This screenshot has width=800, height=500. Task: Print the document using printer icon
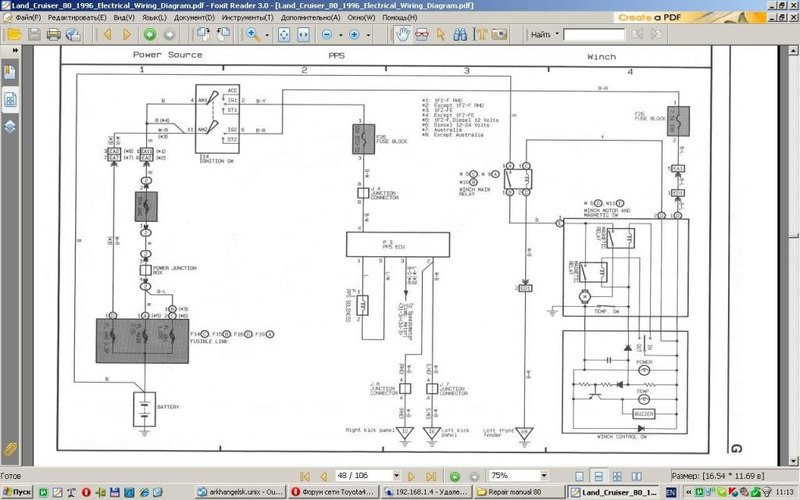tap(54, 34)
